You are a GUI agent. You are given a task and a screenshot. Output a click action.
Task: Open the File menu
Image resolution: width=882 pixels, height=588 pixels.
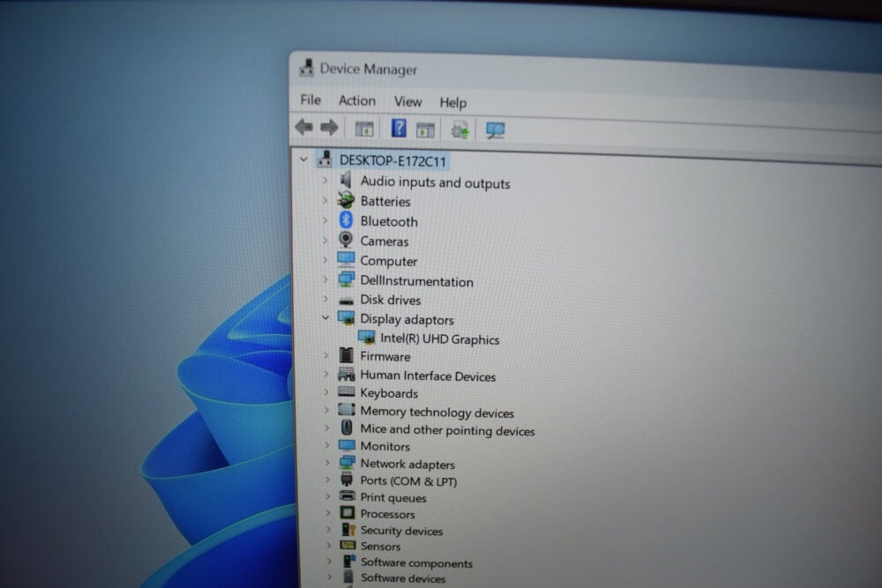310,100
